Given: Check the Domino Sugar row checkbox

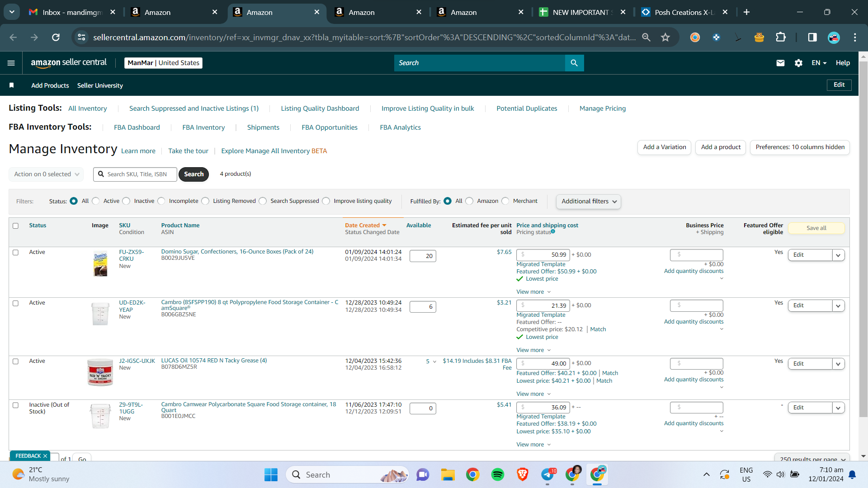Looking at the screenshot, I should [x=15, y=253].
